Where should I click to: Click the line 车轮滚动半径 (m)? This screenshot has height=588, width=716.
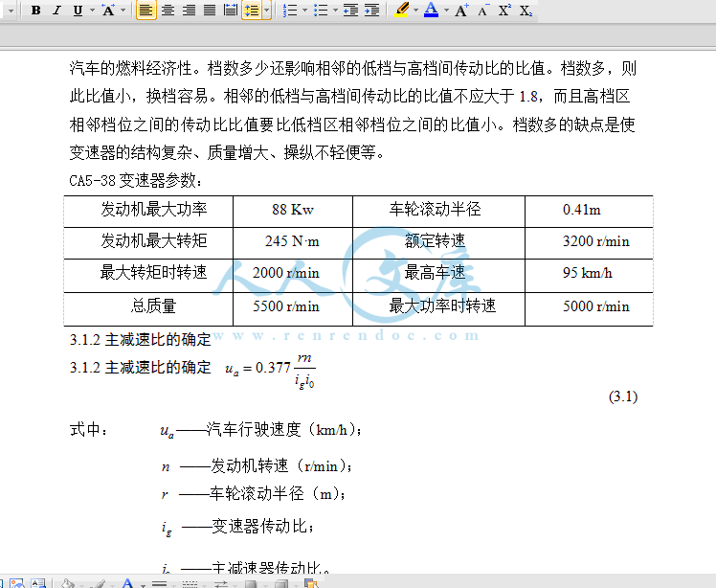point(254,493)
